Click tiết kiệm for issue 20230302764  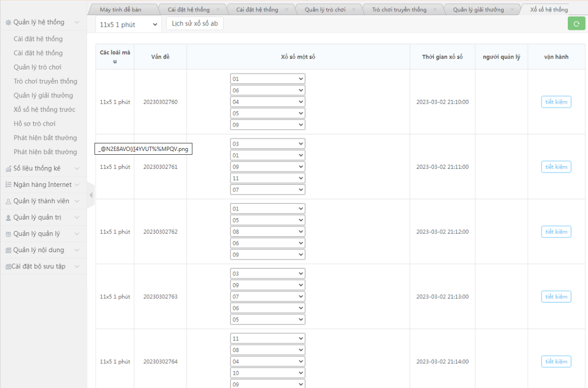pyautogui.click(x=556, y=361)
